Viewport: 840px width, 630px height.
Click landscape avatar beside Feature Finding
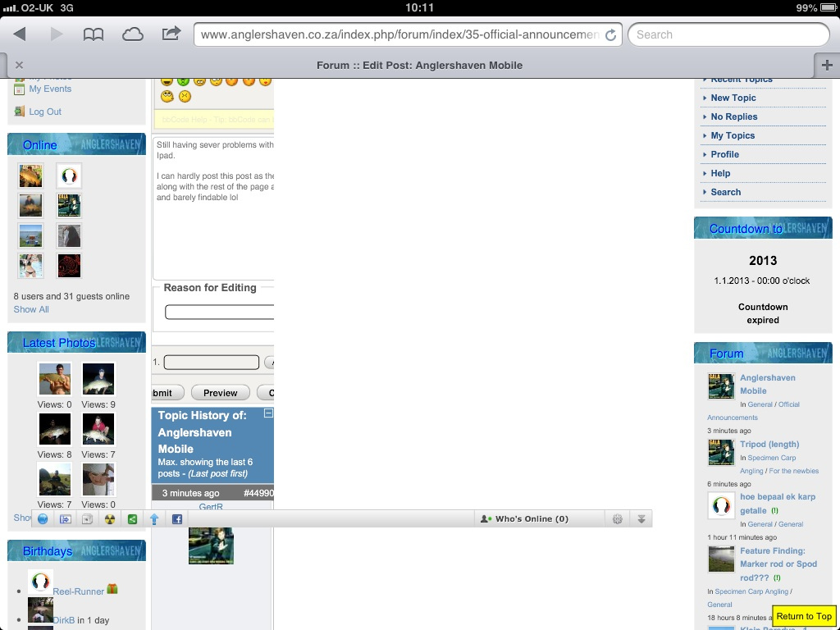(x=721, y=559)
